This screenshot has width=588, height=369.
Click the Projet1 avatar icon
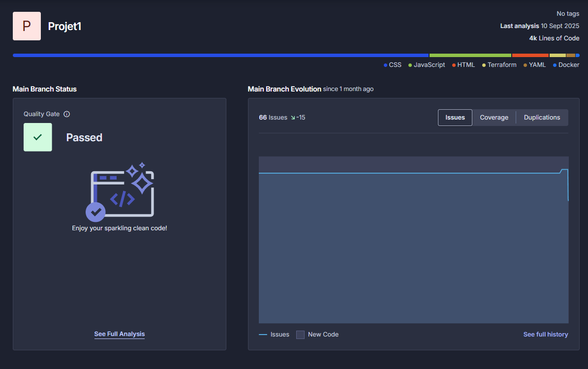(27, 26)
